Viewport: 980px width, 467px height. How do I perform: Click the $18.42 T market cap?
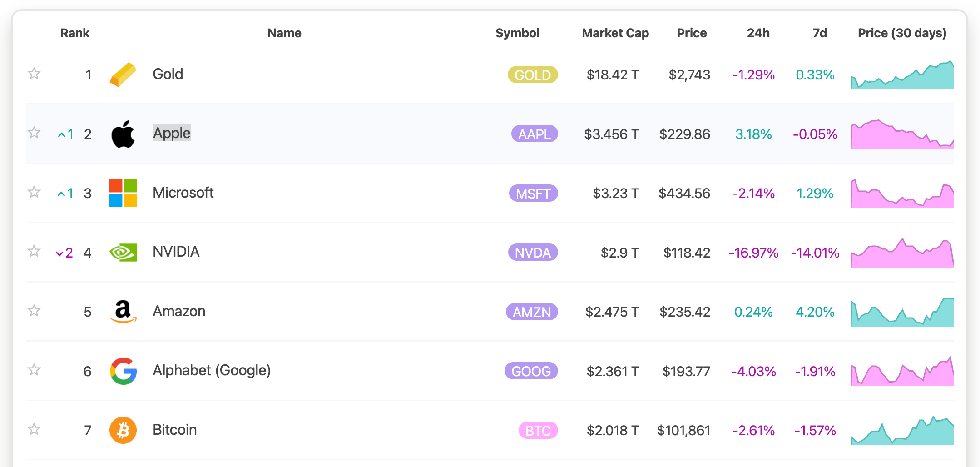[613, 75]
